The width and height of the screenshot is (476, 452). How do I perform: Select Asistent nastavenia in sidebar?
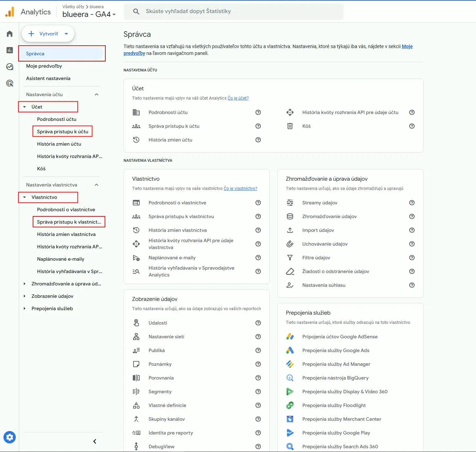[48, 78]
